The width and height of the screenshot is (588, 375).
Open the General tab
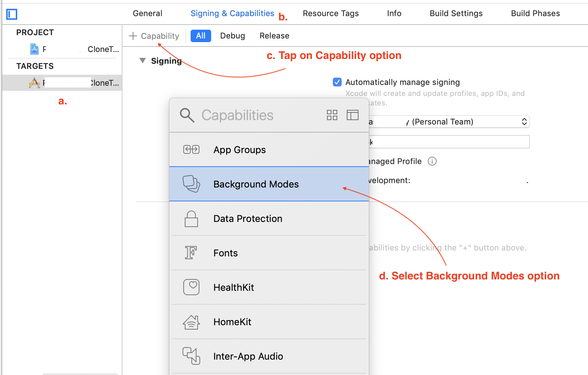click(x=147, y=14)
